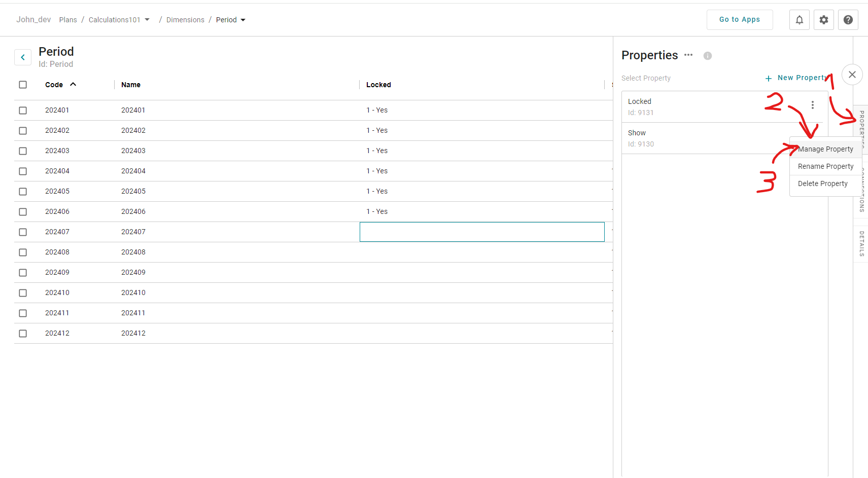Close the Properties panel with X

pyautogui.click(x=852, y=75)
